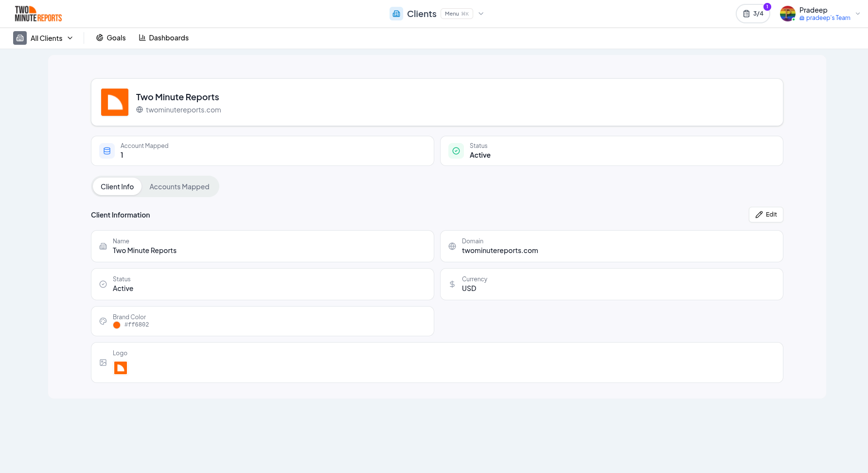
Task: Expand the All Clients dropdown
Action: (x=70, y=37)
